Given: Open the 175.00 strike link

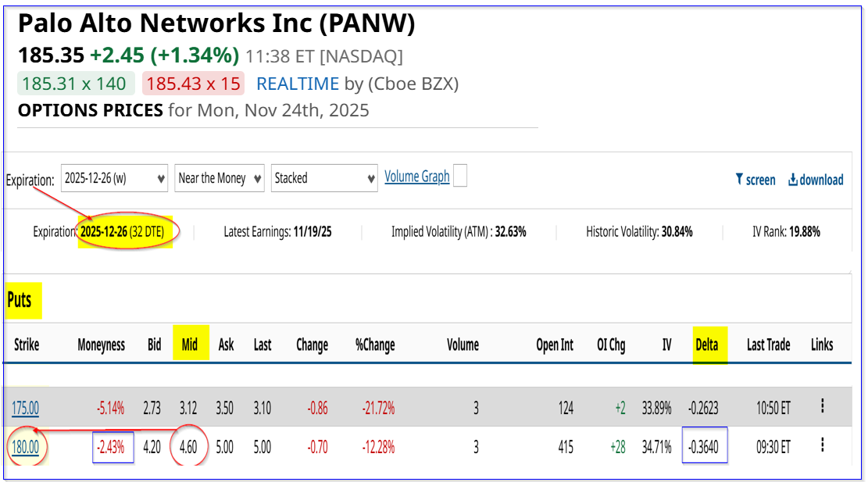Looking at the screenshot, I should (25, 407).
